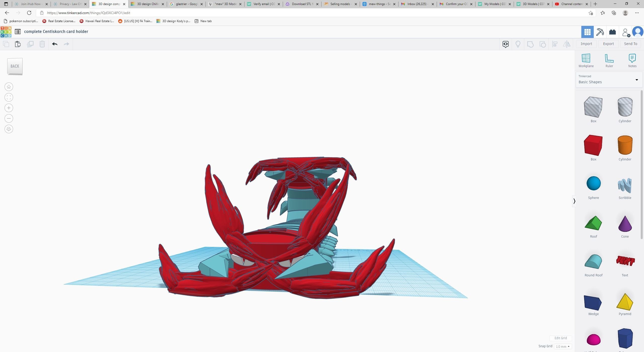Click the Paste clipboard icon

tap(18, 44)
